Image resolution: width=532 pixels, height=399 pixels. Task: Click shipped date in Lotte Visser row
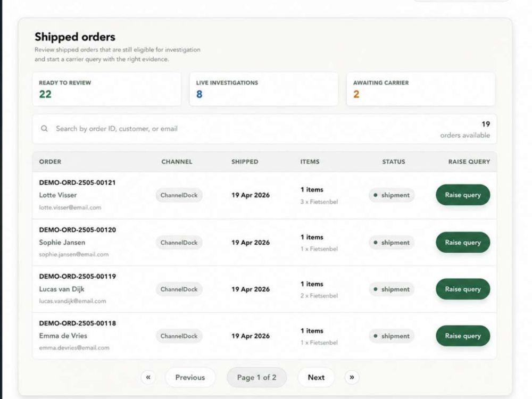click(x=251, y=195)
